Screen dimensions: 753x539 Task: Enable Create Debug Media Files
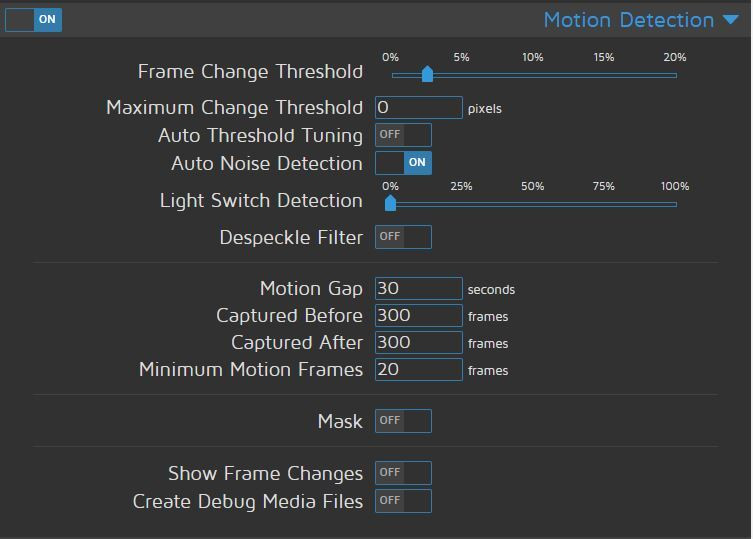403,501
